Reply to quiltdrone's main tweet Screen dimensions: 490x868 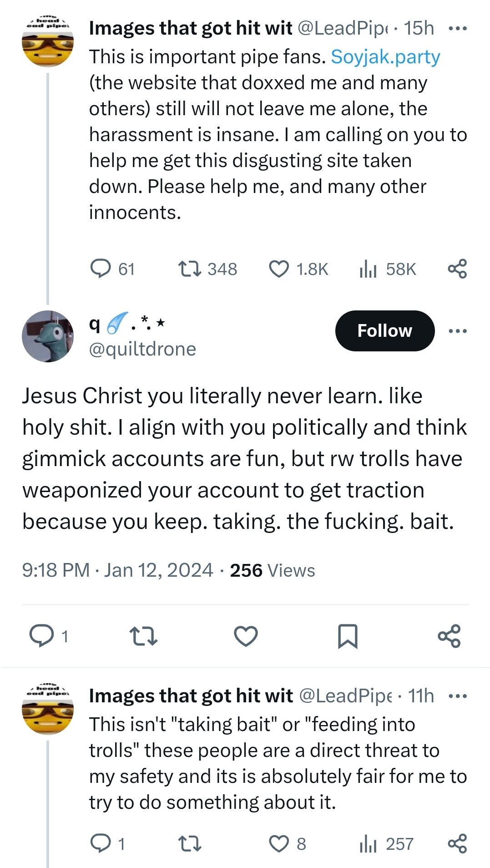[41, 636]
